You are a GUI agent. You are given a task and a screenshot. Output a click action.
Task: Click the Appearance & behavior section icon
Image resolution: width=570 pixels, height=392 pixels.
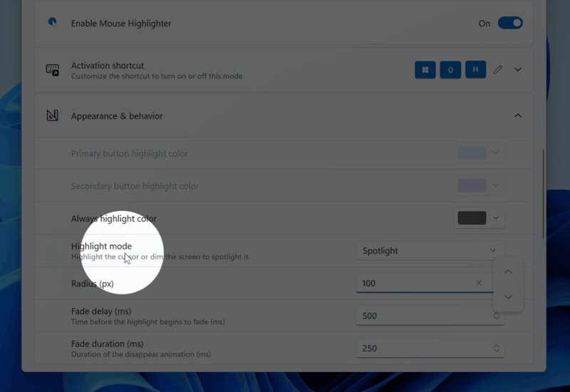point(52,115)
